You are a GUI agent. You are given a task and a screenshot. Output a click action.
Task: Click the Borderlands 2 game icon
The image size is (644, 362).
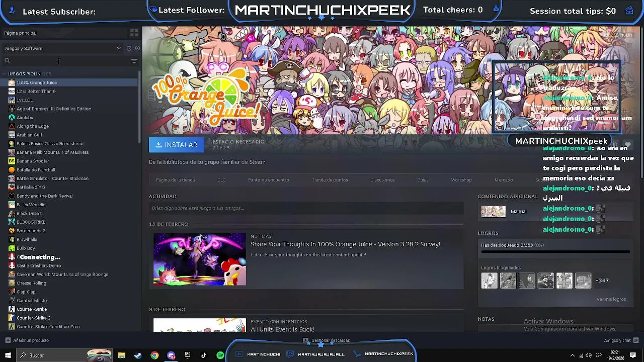[x=12, y=231]
